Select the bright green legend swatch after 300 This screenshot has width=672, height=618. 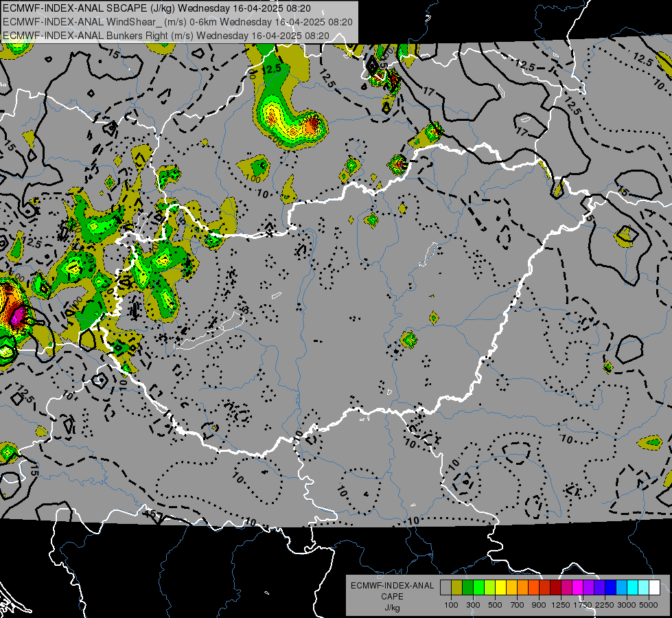tap(478, 588)
